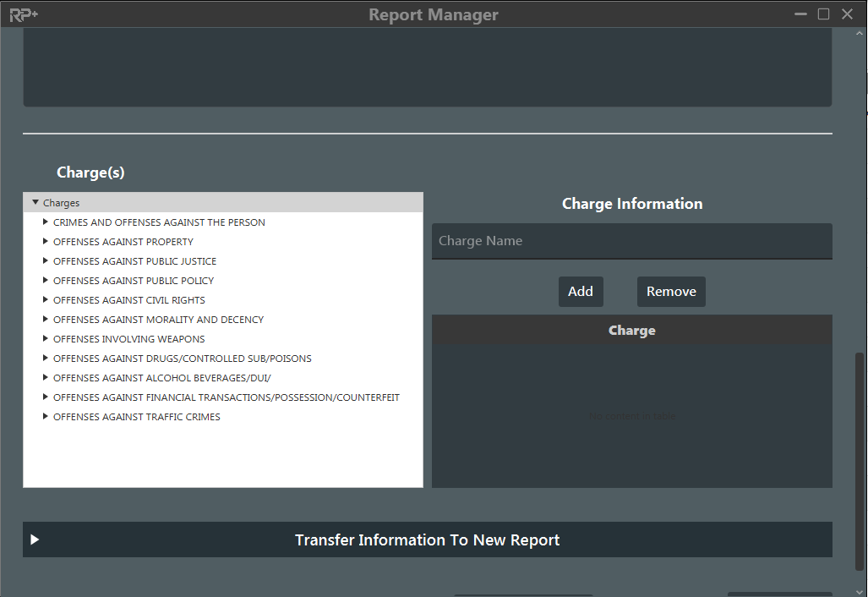The image size is (868, 597).
Task: Expand Offenses Against Traffic Crimes arrow
Action: 46,417
